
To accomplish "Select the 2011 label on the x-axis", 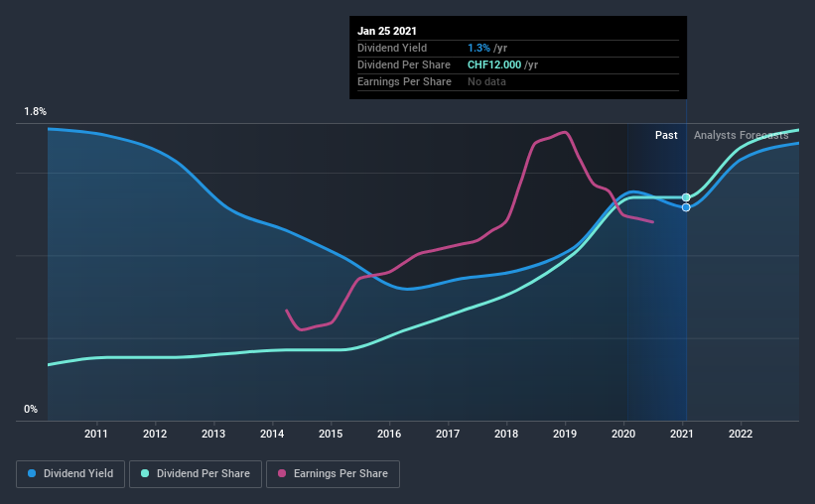I will [96, 434].
